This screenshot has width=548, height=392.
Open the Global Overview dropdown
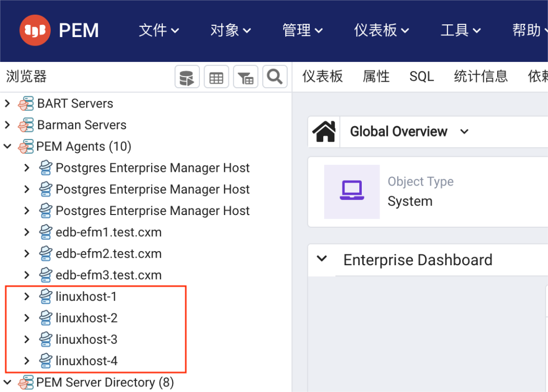pos(464,132)
